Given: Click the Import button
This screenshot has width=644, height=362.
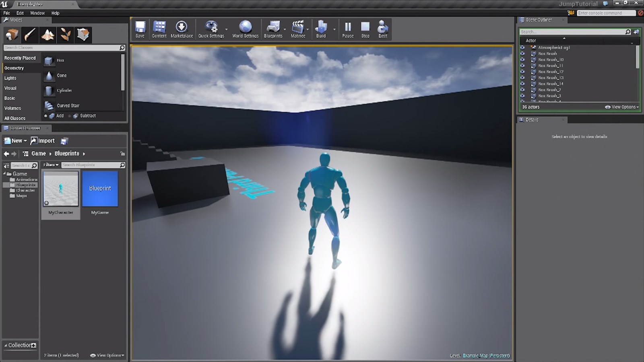Looking at the screenshot, I should 43,141.
